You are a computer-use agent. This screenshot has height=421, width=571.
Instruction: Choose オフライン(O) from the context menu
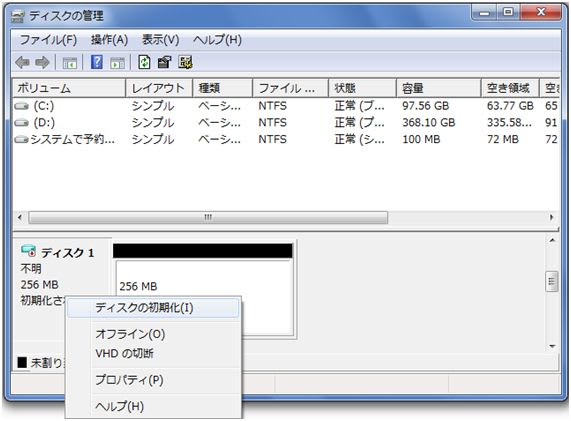[x=153, y=334]
